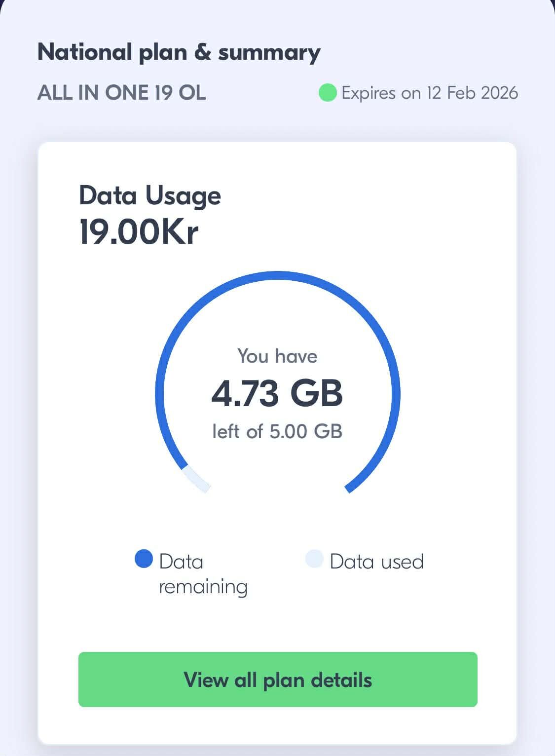Image resolution: width=555 pixels, height=756 pixels.
Task: Tap the blue Data remaining legend dot
Action: click(144, 559)
